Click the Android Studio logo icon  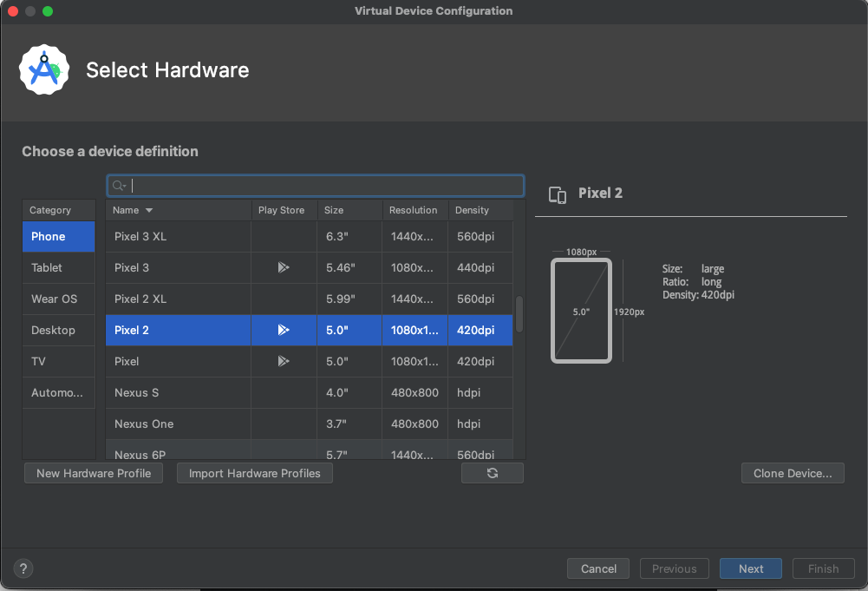click(44, 69)
